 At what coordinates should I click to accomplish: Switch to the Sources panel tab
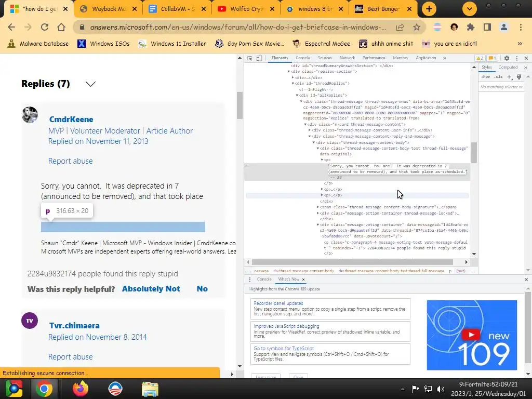(x=325, y=58)
